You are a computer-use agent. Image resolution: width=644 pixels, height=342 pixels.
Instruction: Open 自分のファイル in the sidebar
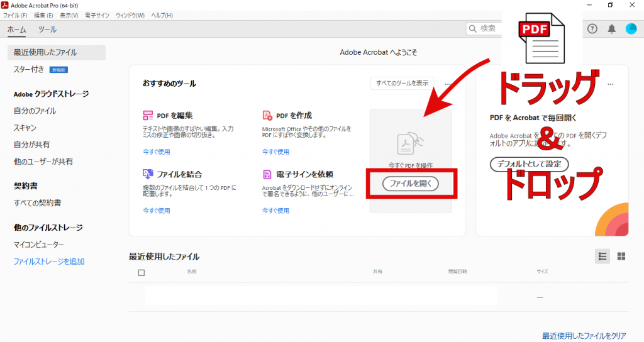click(35, 111)
